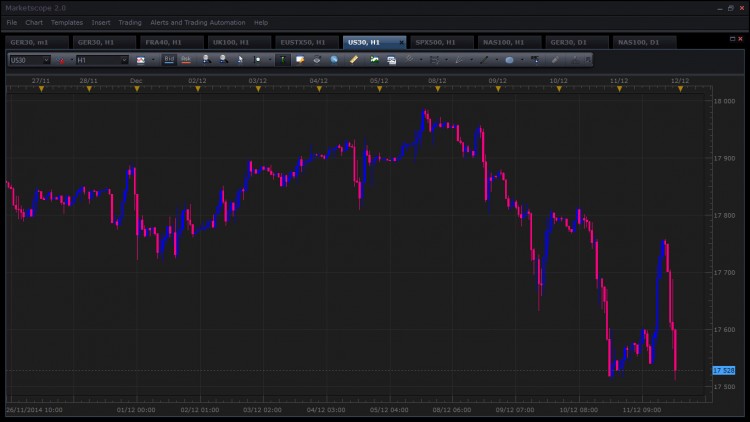Screen dimensions: 750x422
Task: Expand the ellipse shape dropdown arrow
Action: click(522, 60)
